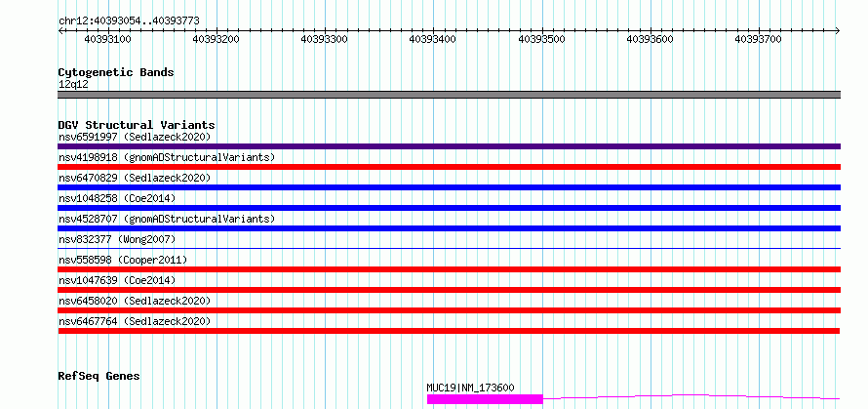The image size is (868, 409).
Task: Click ruler position 40393100
Action: [107, 39]
